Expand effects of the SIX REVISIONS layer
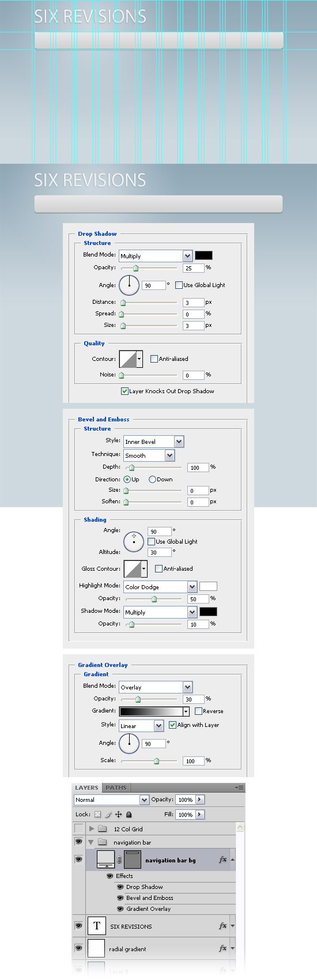The height and width of the screenshot is (980, 317). (232, 926)
